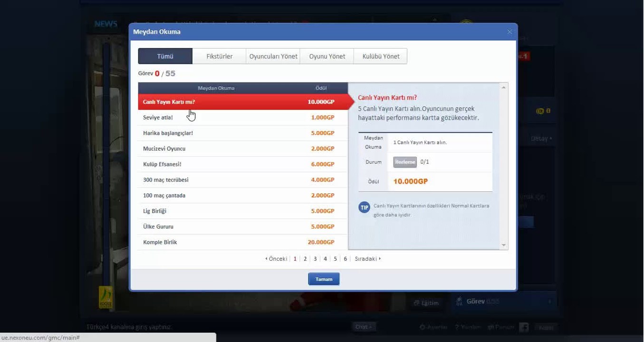Click the İlerleme progress button
Image resolution: width=644 pixels, height=342 pixels.
coord(405,162)
